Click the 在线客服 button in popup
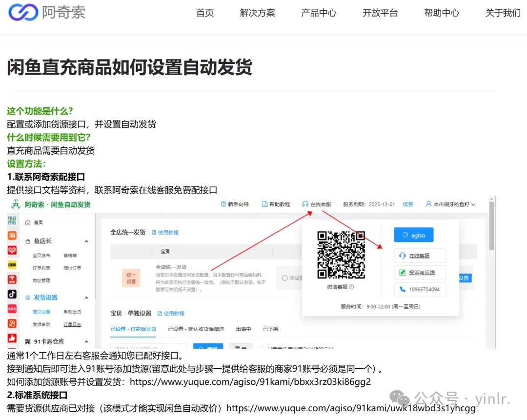 point(420,256)
